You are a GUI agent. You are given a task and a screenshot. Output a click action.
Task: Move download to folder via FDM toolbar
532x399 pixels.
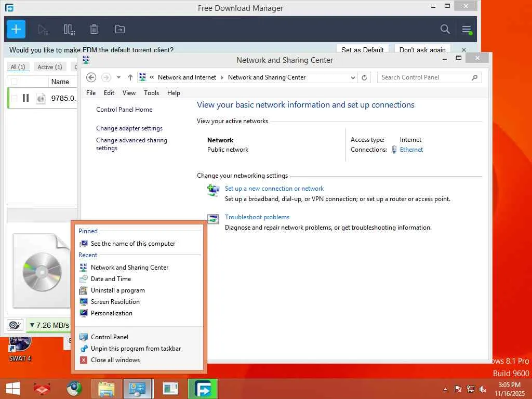(120, 30)
